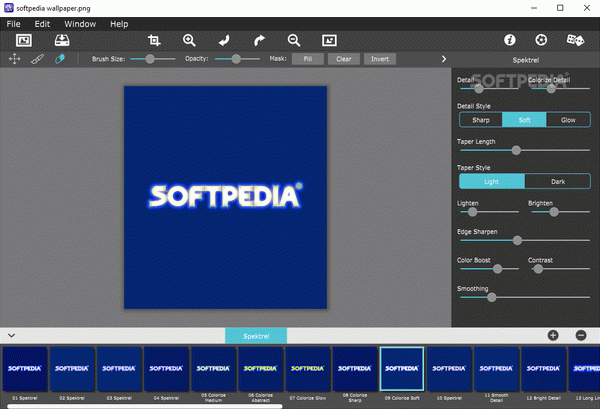Adjust the Brush Size slider
Screen dimensions: 600x409
pyautogui.click(x=153, y=59)
